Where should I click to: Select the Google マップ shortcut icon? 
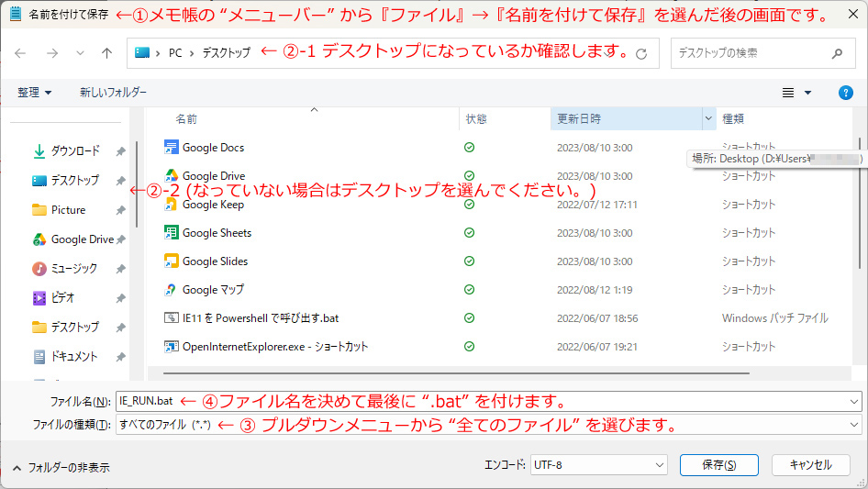[x=171, y=290]
